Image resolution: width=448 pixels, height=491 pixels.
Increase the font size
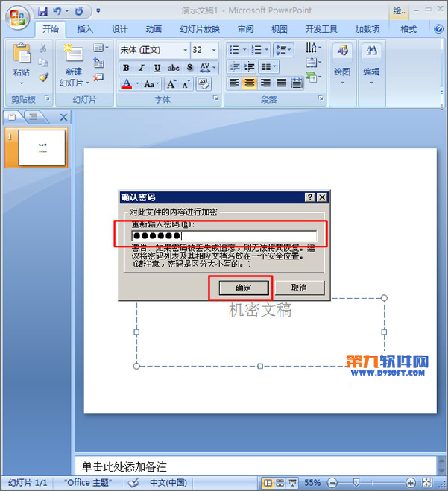[171, 84]
